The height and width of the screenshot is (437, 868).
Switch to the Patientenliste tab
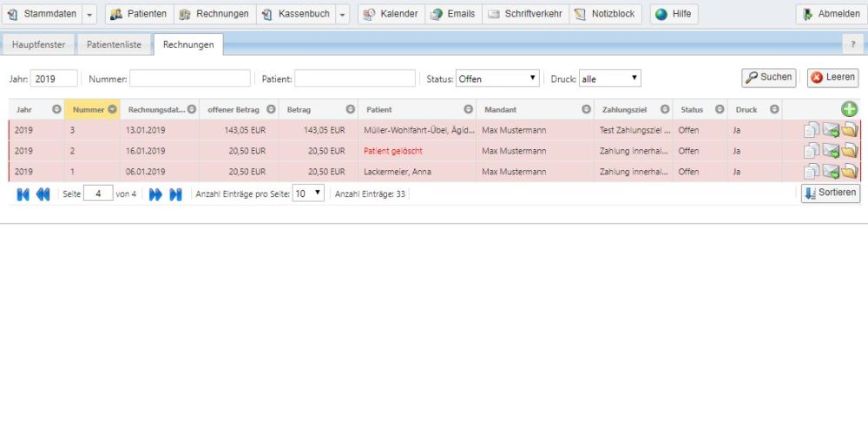tap(114, 45)
